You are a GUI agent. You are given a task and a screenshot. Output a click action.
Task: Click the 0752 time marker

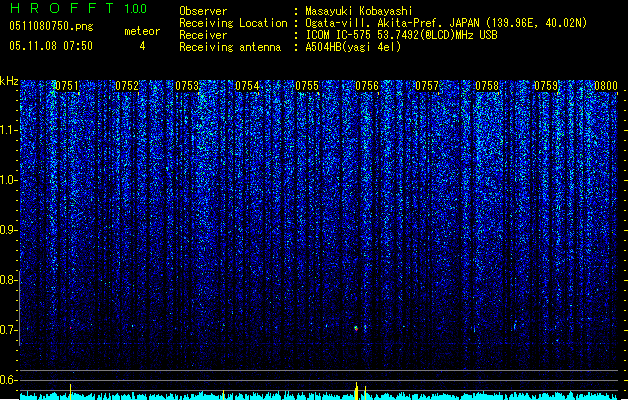(x=127, y=86)
